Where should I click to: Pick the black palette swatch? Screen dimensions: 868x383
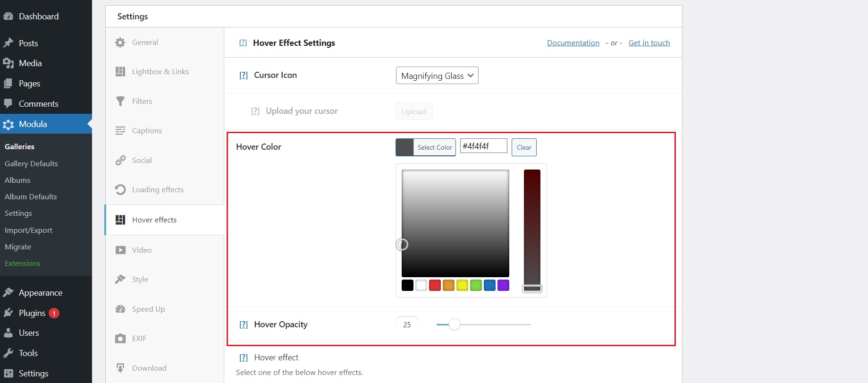[x=407, y=285]
